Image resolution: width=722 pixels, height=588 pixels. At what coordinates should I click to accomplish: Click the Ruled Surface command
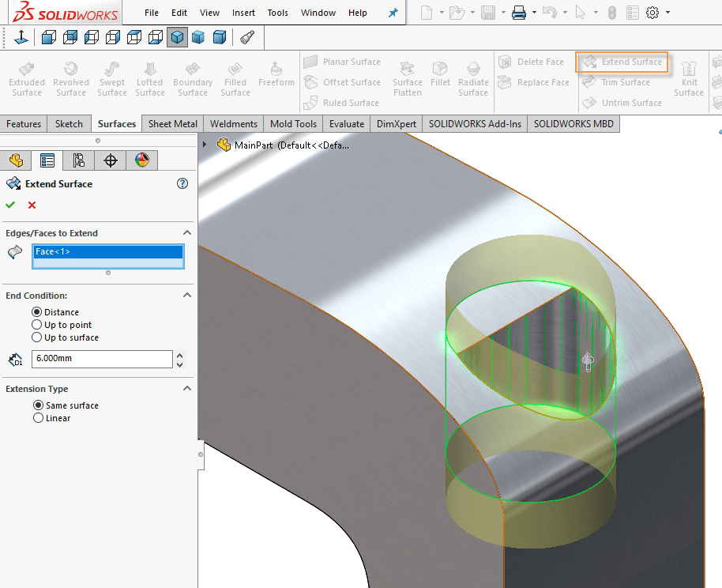[x=341, y=102]
